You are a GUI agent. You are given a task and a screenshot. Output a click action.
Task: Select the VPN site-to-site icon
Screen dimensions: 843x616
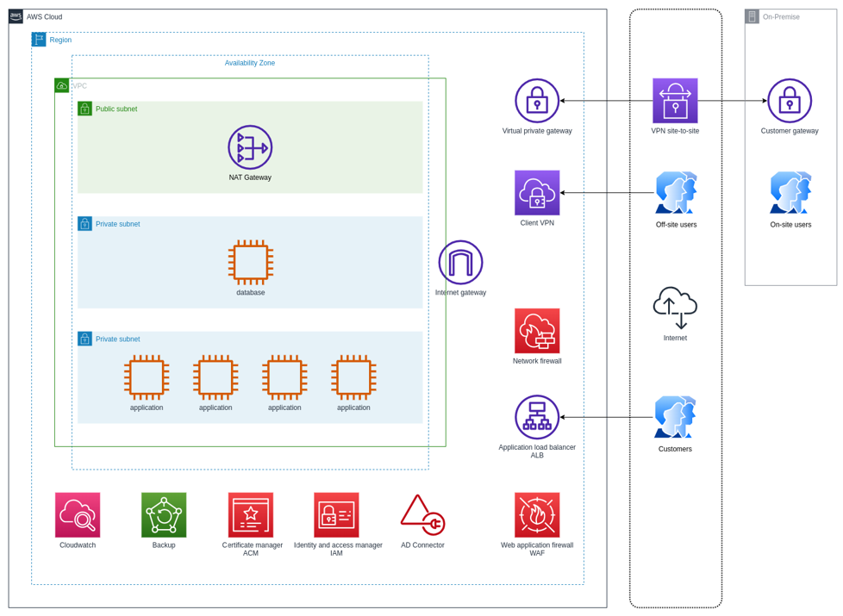(x=675, y=101)
